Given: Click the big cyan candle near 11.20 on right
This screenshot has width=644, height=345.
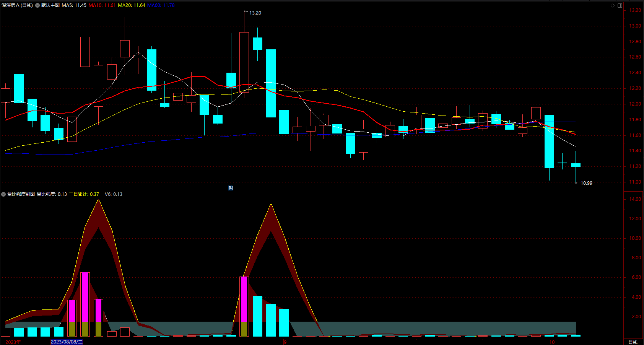Looking at the screenshot, I should coord(549,141).
